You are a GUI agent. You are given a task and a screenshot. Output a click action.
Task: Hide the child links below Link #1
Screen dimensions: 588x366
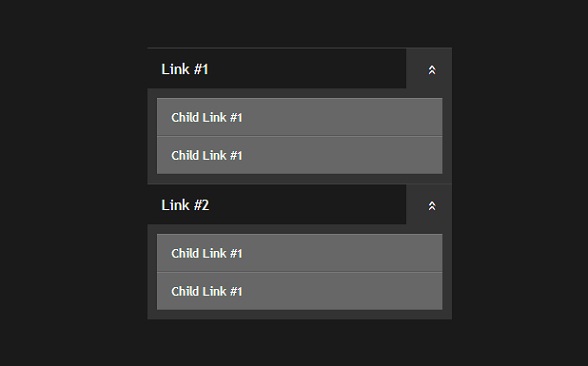click(429, 69)
